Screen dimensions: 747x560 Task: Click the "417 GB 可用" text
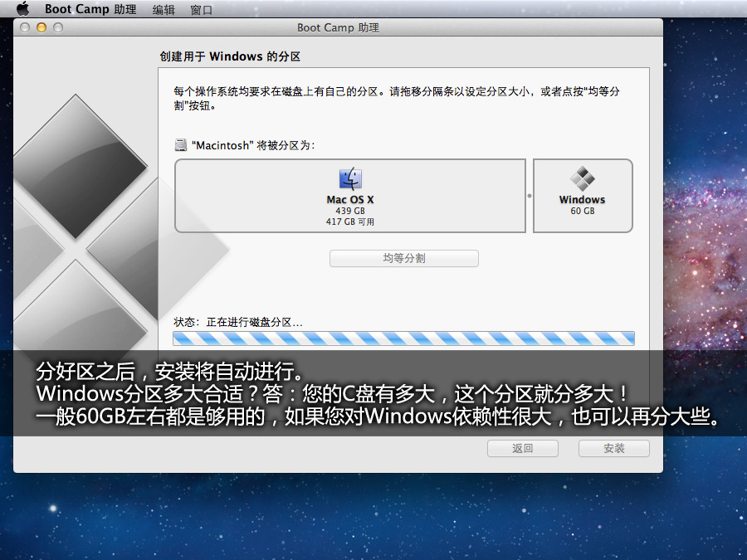coord(350,222)
